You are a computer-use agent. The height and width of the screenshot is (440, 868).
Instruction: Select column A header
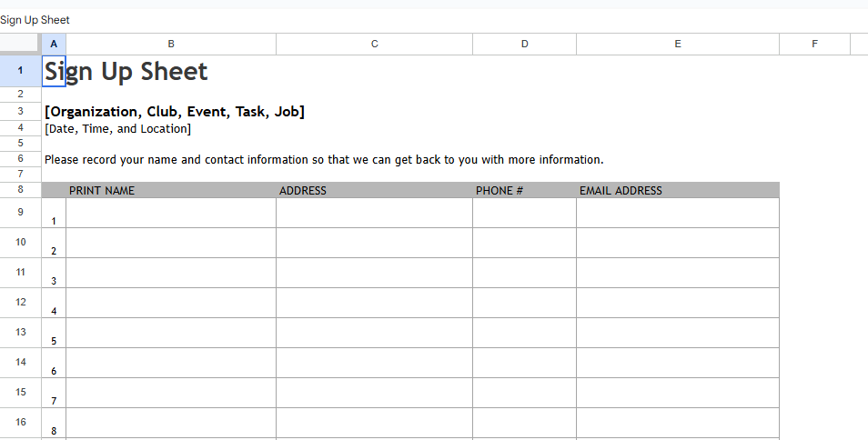coord(54,44)
